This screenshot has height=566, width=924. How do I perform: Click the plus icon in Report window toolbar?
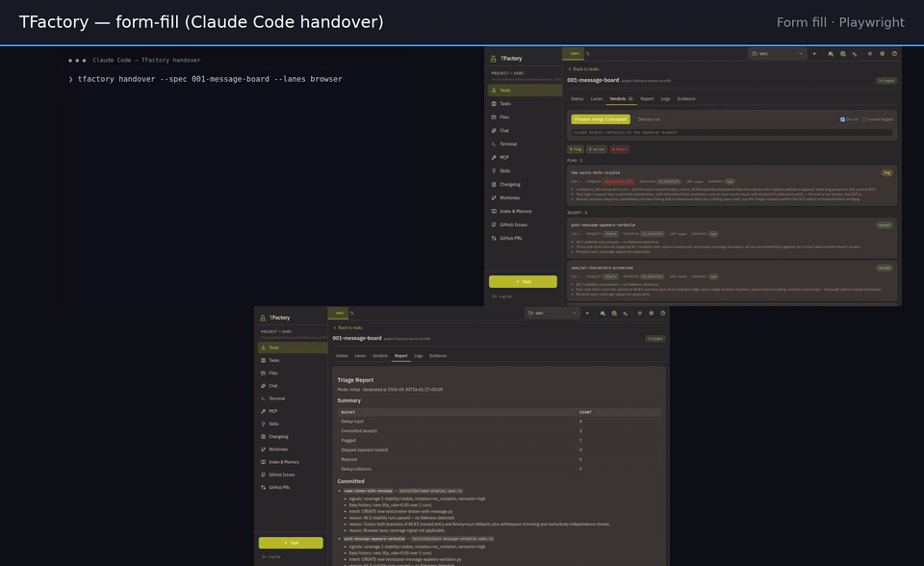(x=587, y=313)
